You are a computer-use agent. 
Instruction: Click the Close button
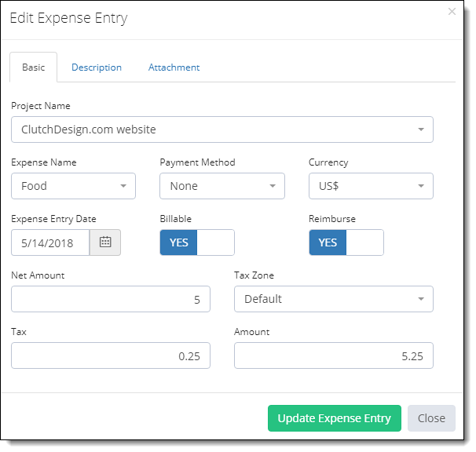(x=431, y=418)
